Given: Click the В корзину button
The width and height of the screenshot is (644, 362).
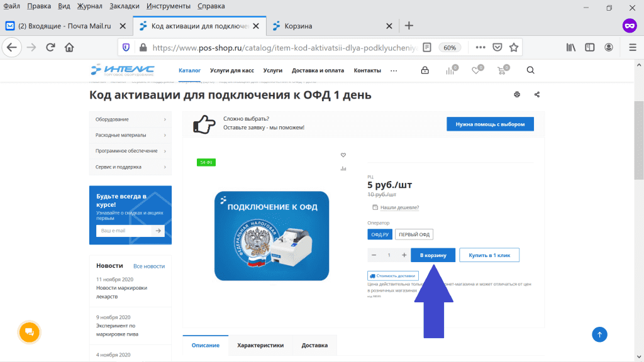Looking at the screenshot, I should click(433, 255).
